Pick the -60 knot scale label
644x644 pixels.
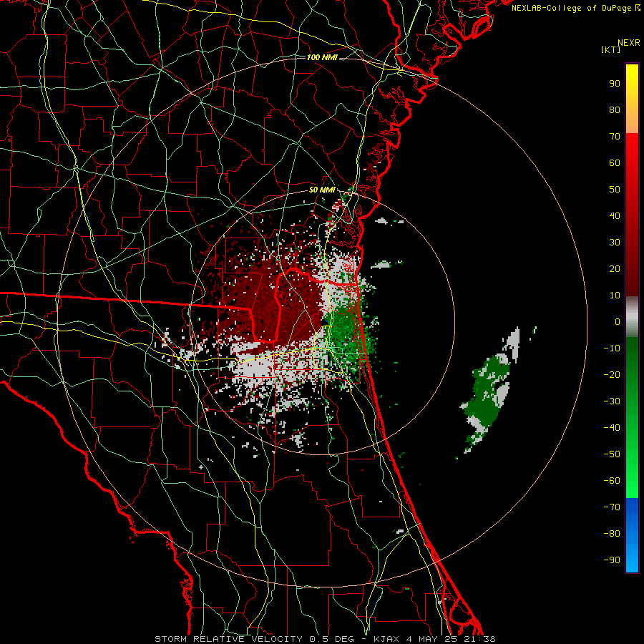tap(612, 481)
